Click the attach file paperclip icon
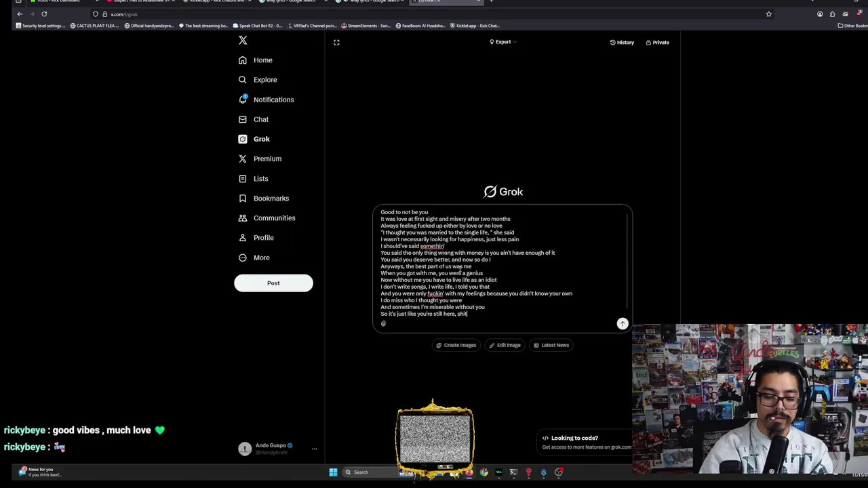The image size is (868, 488). (x=383, y=324)
